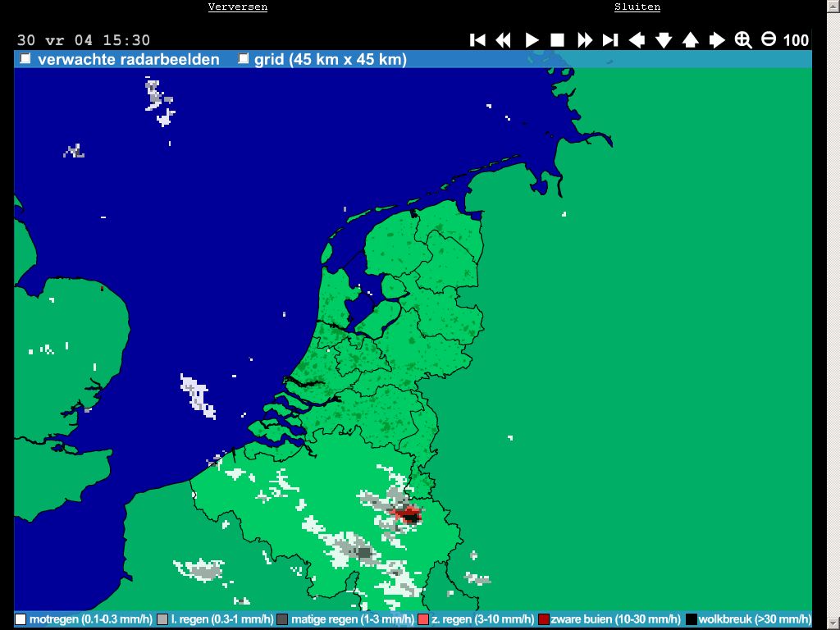Zoom out with the minus circle icon
840x630 pixels.
[x=768, y=39]
